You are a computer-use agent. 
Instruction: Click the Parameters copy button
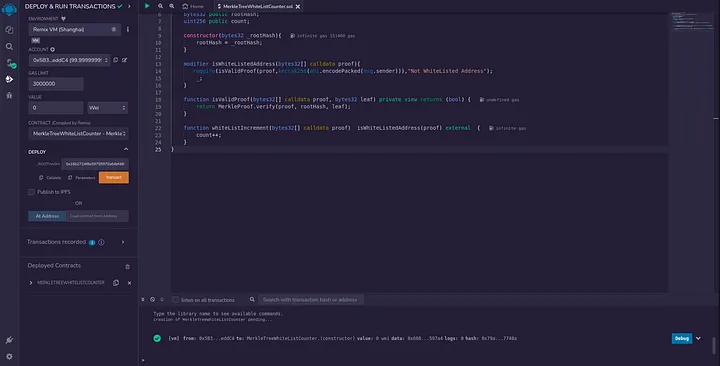[82, 178]
